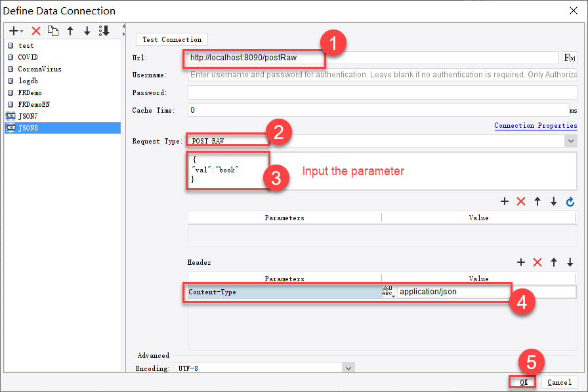
Task: Copy the JSON8 connection
Action: pyautogui.click(x=52, y=31)
